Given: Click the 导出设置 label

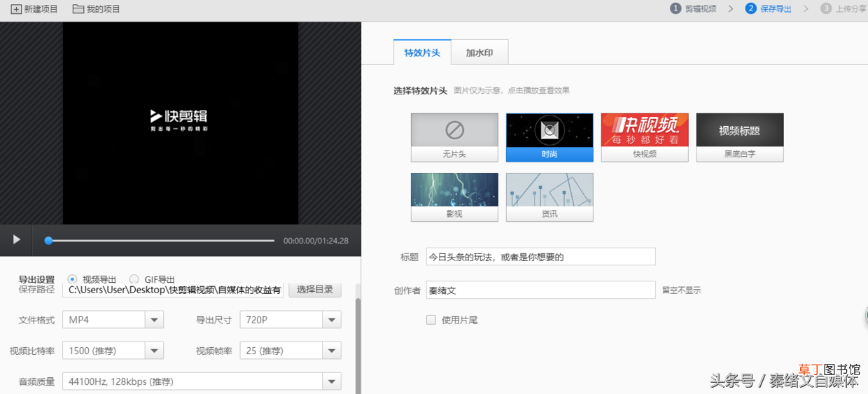Looking at the screenshot, I should click(x=36, y=279).
